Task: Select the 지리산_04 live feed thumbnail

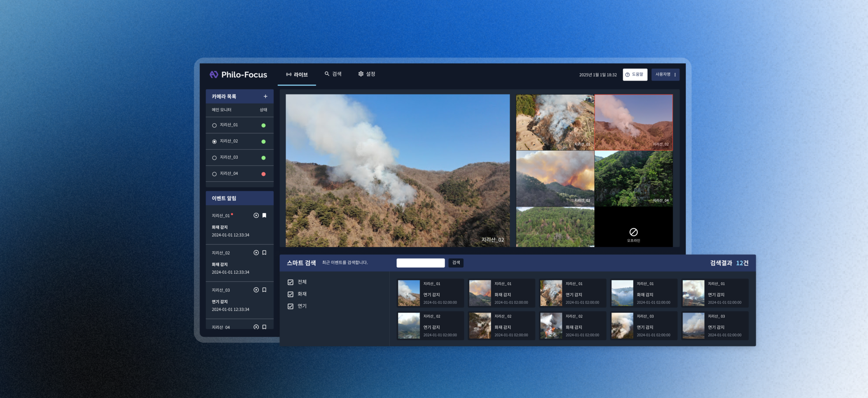Action: (634, 179)
